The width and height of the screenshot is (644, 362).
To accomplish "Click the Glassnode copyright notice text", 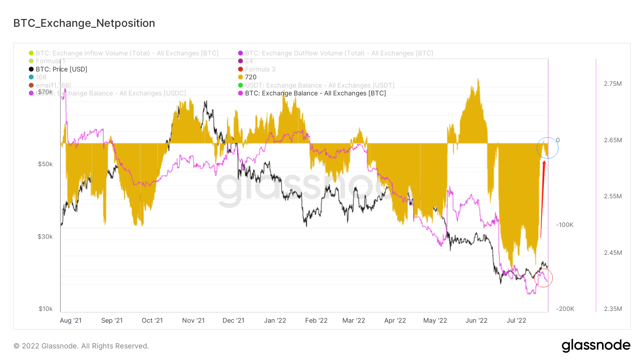I will (x=81, y=346).
